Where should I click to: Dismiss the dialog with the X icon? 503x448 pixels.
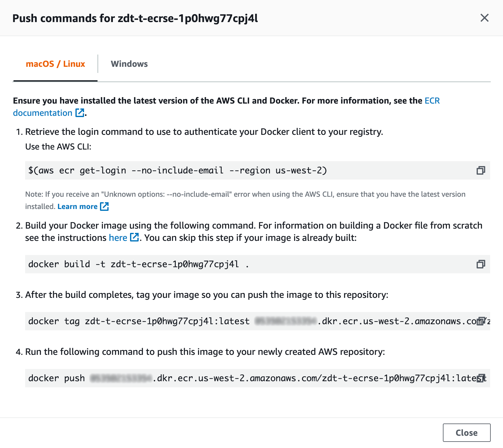(484, 18)
